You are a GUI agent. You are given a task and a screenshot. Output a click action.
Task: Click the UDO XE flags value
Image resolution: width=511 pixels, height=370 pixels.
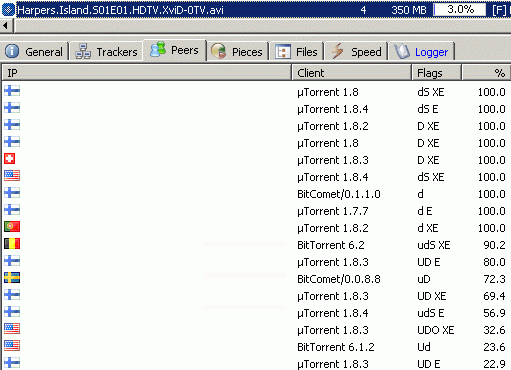(436, 330)
